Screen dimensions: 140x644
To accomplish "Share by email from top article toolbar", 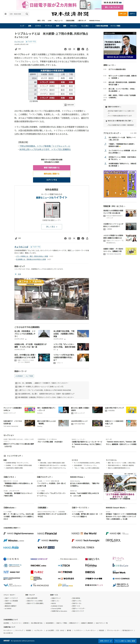I will (70, 49).
